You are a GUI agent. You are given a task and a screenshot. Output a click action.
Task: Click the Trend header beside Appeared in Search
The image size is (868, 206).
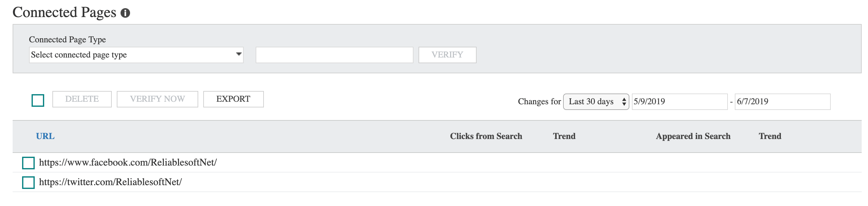770,136
